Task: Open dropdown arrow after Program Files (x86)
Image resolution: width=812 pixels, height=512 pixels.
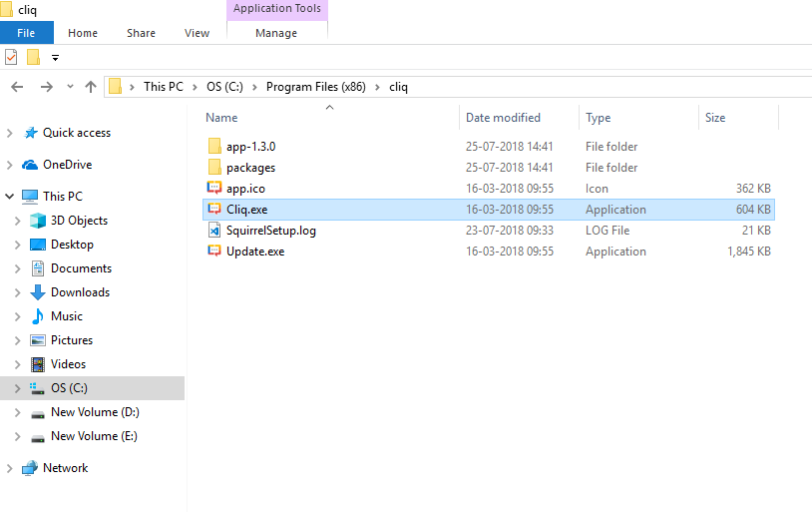Action: pos(377,87)
